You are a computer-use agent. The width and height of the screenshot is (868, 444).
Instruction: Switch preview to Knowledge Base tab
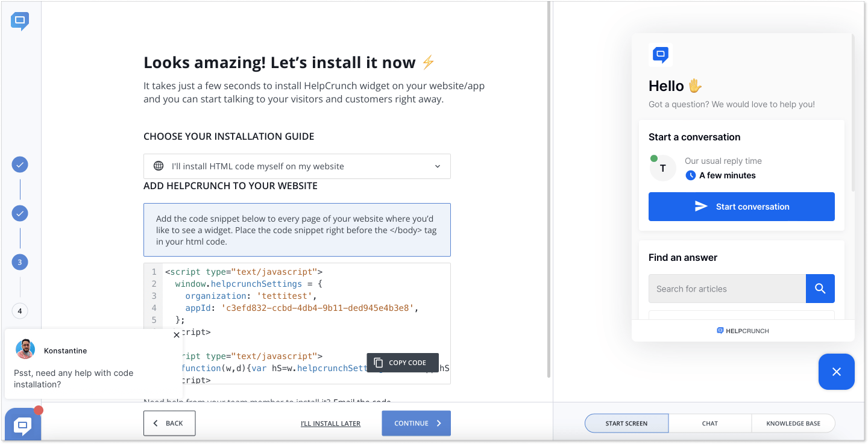(x=793, y=424)
